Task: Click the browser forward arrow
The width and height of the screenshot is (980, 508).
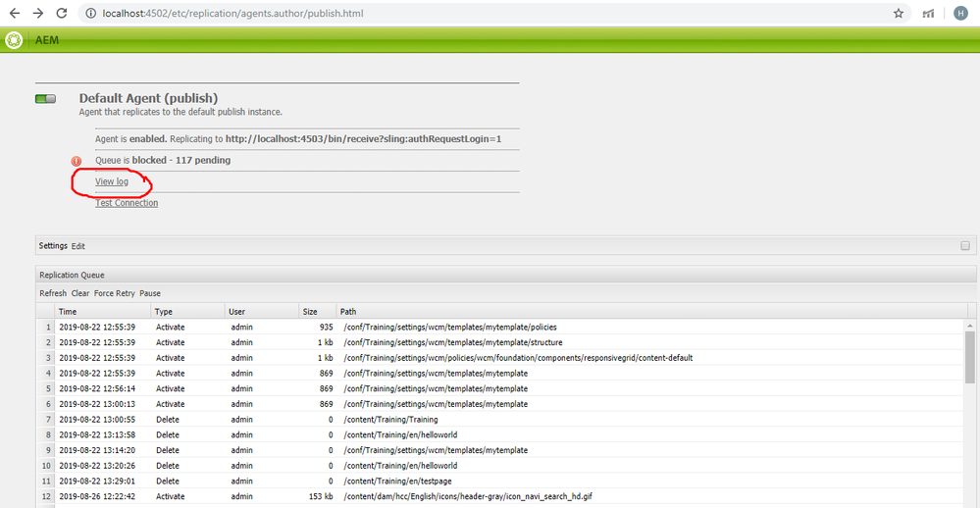Action: pos(37,14)
